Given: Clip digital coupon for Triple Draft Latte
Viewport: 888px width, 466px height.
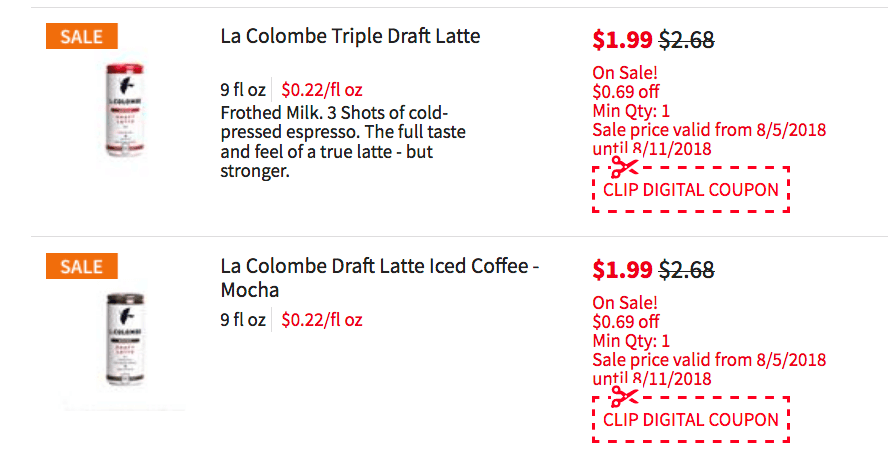Looking at the screenshot, I should point(691,190).
